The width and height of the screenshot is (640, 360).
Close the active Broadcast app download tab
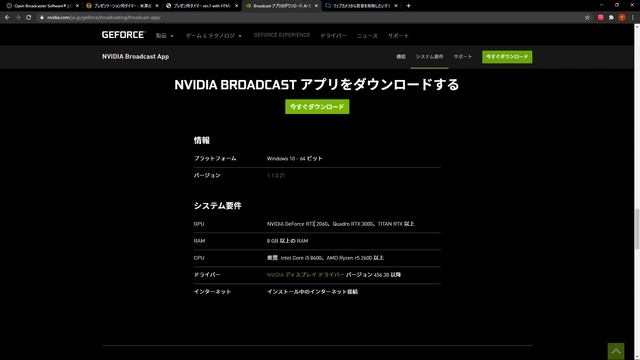point(316,6)
